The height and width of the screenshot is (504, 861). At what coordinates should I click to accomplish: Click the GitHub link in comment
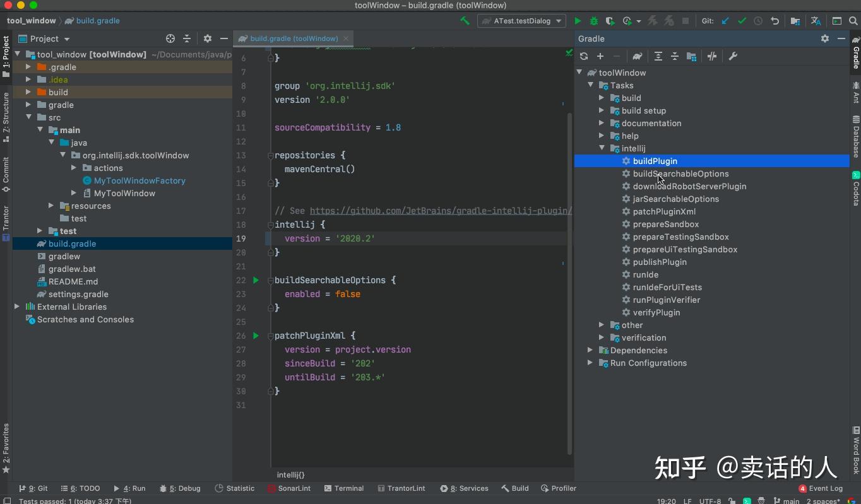click(x=441, y=211)
